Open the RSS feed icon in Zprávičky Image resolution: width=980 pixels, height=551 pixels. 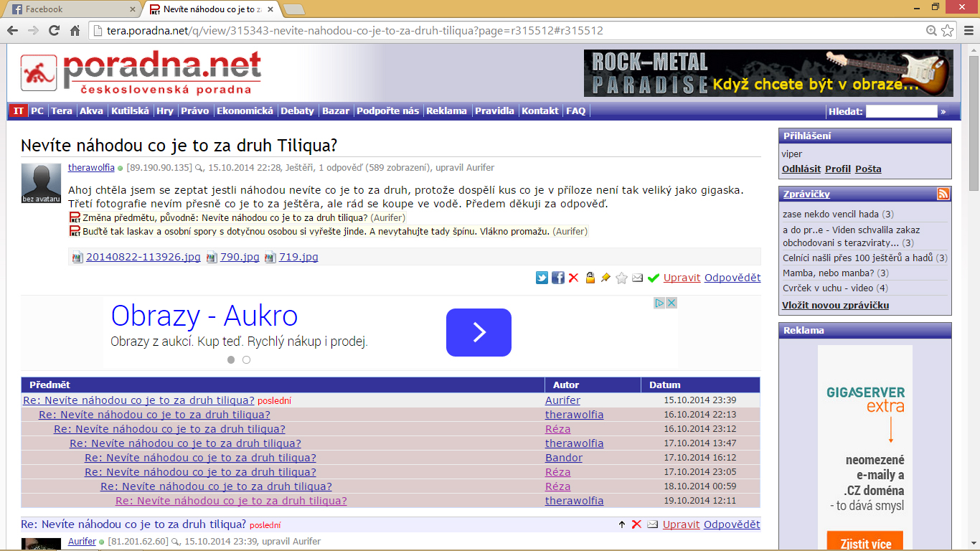[943, 194]
